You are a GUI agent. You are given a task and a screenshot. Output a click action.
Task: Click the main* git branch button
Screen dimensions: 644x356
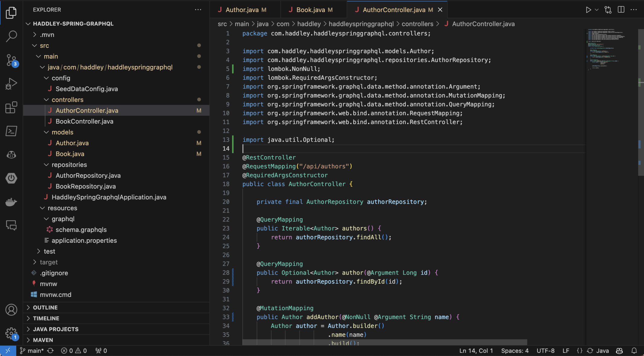point(33,351)
